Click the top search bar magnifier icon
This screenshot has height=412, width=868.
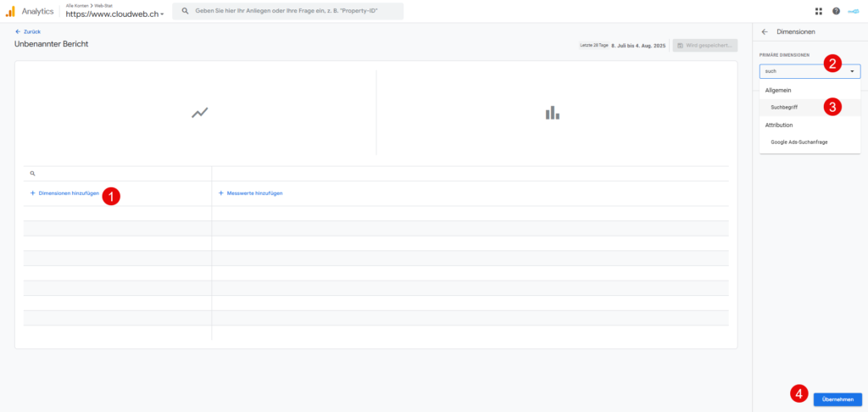[186, 11]
